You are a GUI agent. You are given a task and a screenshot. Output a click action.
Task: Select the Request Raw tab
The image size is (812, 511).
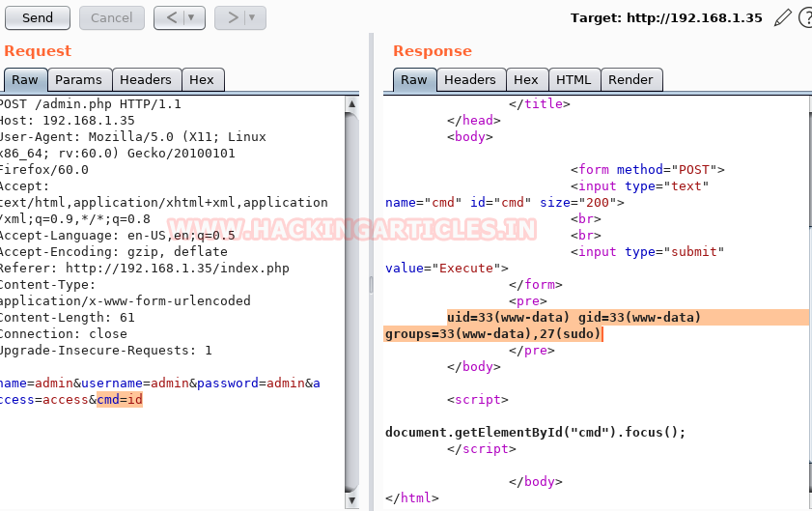(25, 80)
